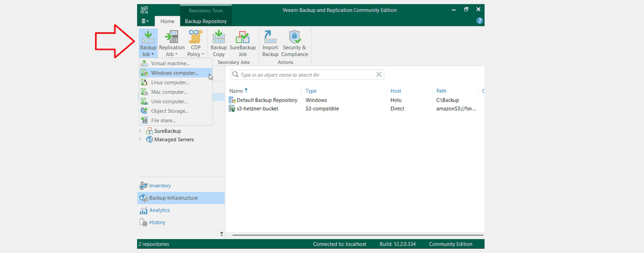Click the Veeam logo in title bar
Screen dimensions: 644x253
[x=144, y=9]
